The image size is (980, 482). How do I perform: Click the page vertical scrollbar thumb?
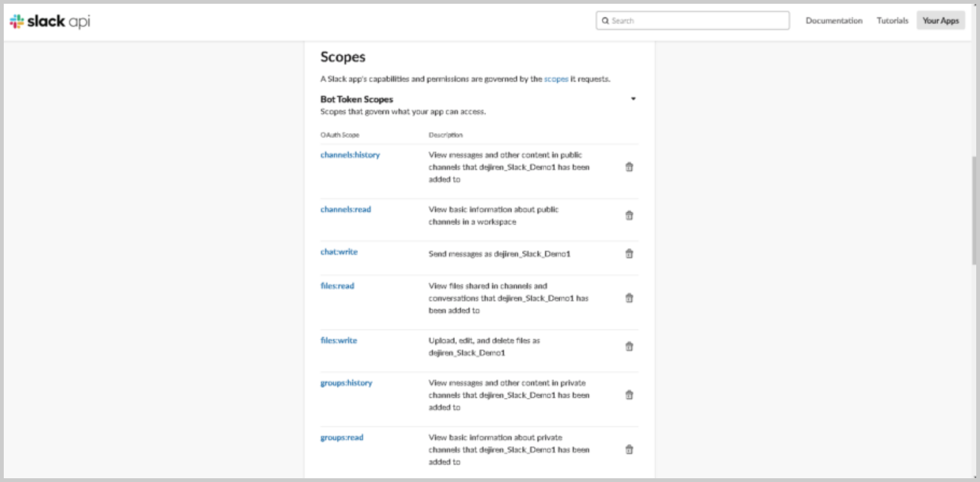tap(975, 210)
